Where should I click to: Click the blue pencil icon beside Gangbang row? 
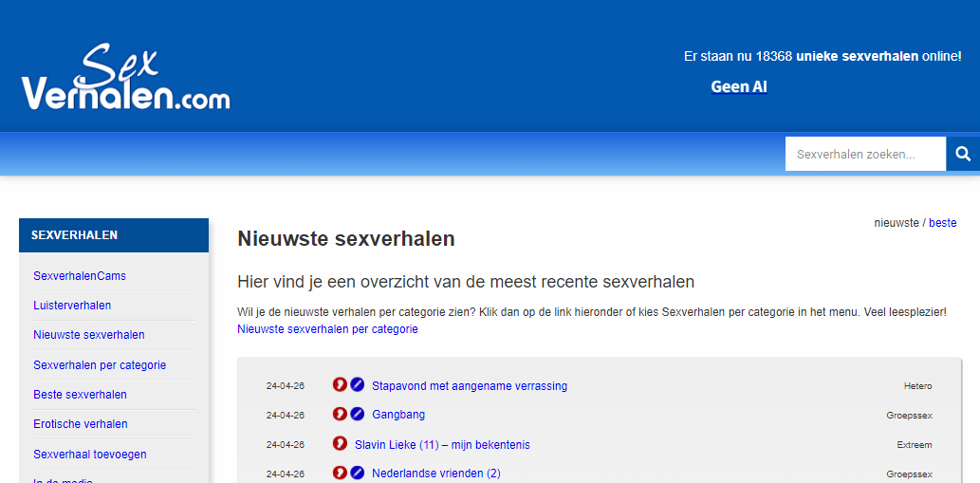357,414
